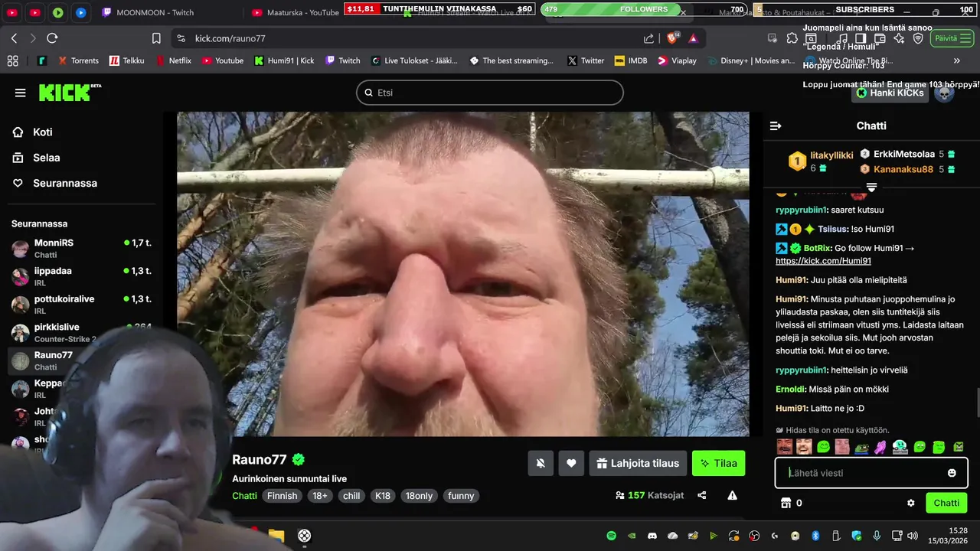Click the chill tag
Screen dimensions: 980x551
(351, 496)
